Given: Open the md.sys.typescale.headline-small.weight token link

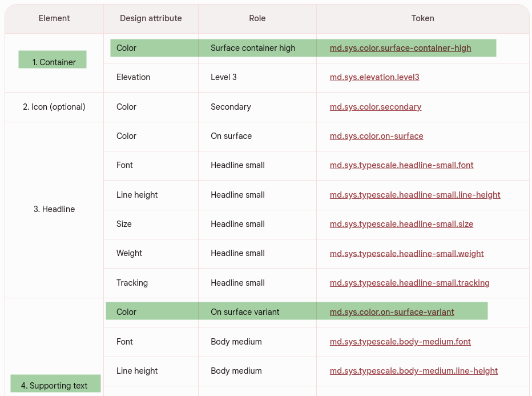Looking at the screenshot, I should click(x=406, y=253).
